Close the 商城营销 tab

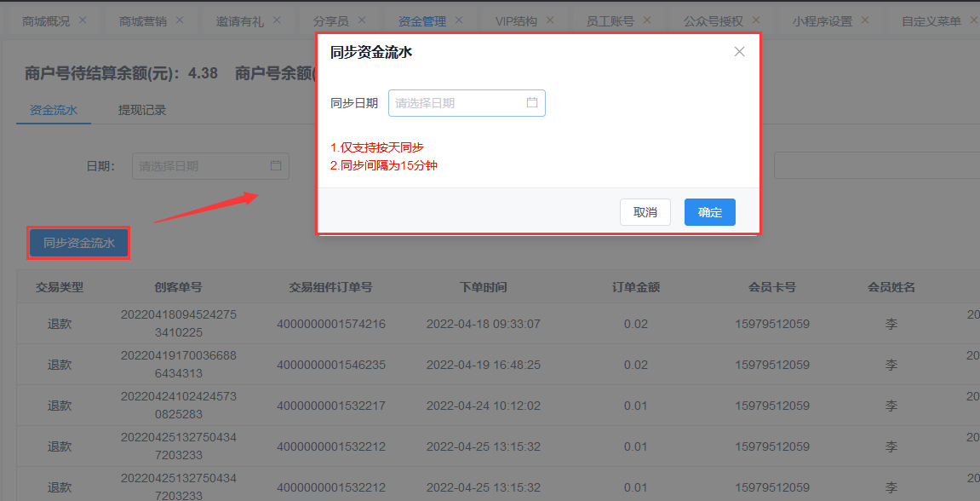[x=180, y=20]
